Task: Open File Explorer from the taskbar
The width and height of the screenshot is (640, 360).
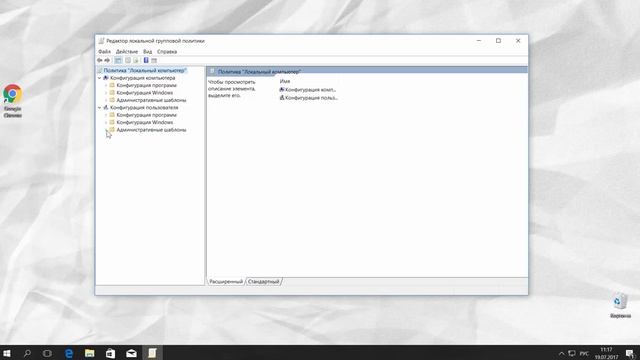Action: pyautogui.click(x=89, y=353)
